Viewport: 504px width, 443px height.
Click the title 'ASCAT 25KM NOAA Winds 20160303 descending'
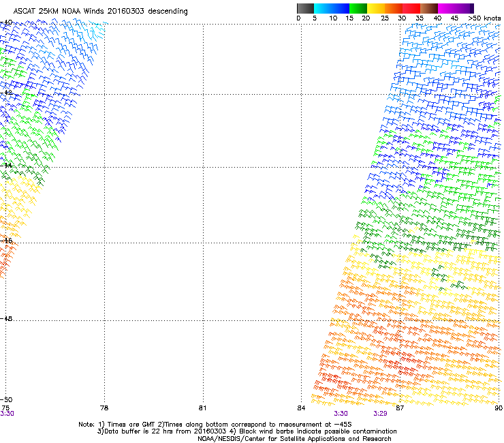pyautogui.click(x=100, y=12)
